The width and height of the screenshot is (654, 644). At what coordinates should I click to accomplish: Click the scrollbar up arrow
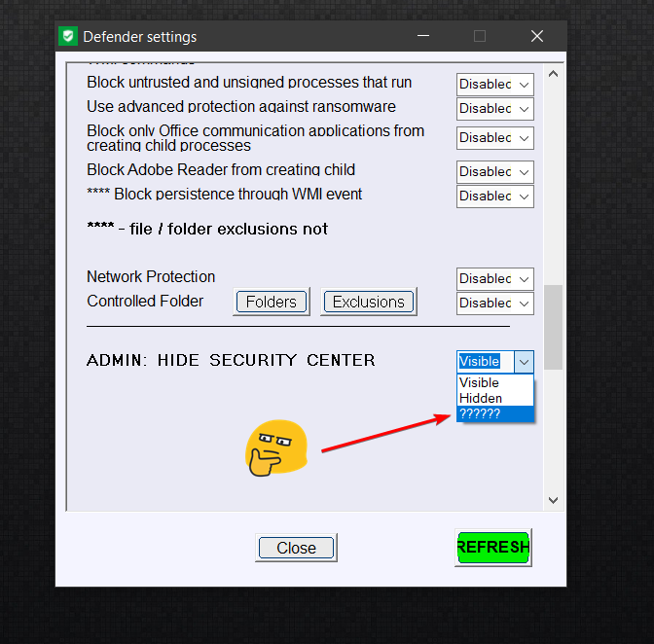[x=553, y=74]
